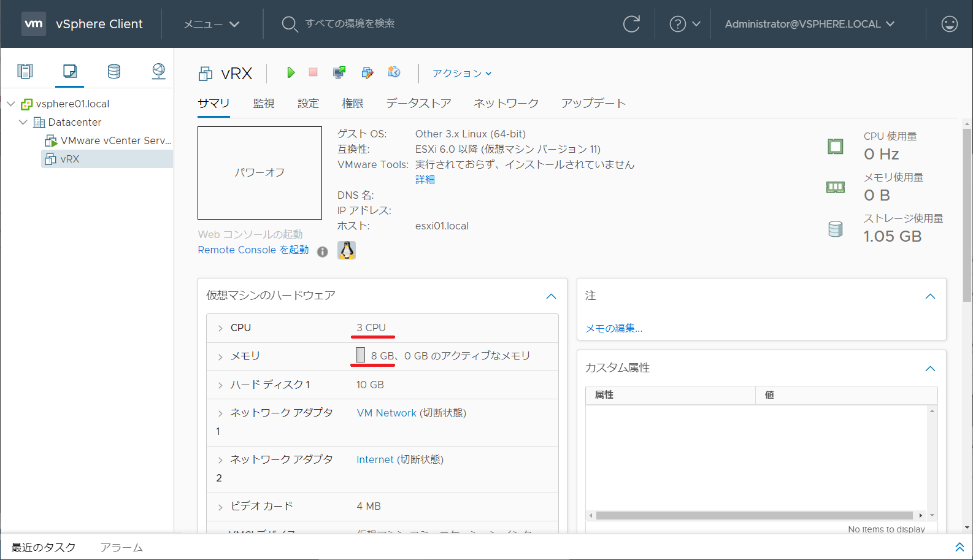The width and height of the screenshot is (973, 560).
Task: Switch to the 監視 tab
Action: coord(264,103)
